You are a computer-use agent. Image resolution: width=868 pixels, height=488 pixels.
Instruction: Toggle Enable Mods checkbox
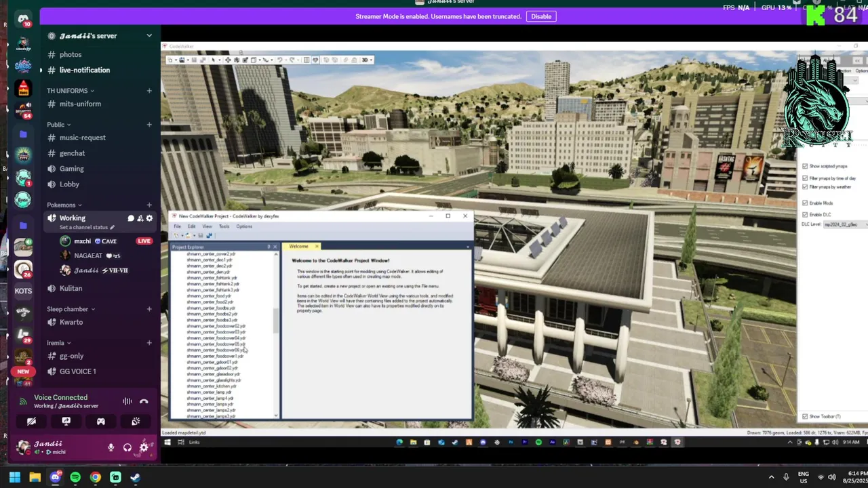point(805,203)
